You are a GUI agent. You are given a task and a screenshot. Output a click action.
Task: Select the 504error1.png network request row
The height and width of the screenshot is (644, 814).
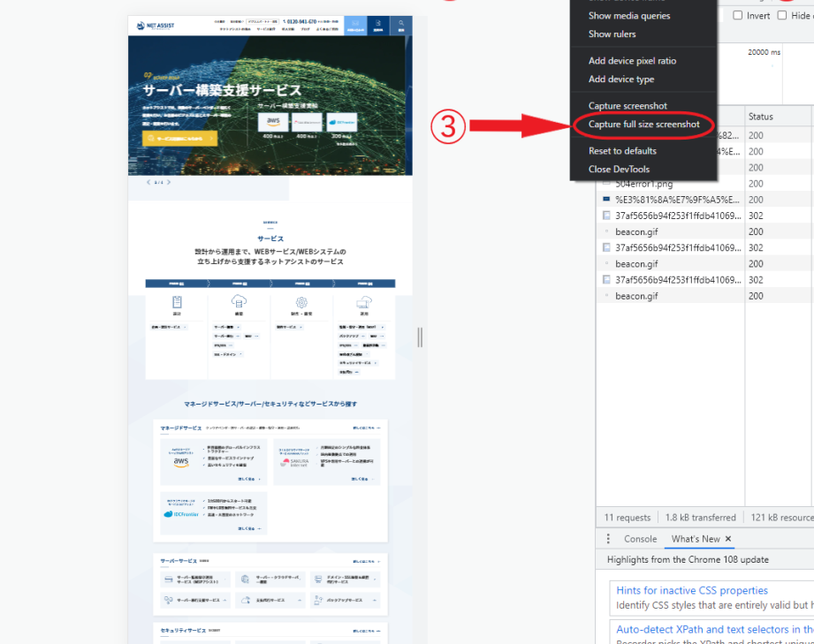(643, 184)
